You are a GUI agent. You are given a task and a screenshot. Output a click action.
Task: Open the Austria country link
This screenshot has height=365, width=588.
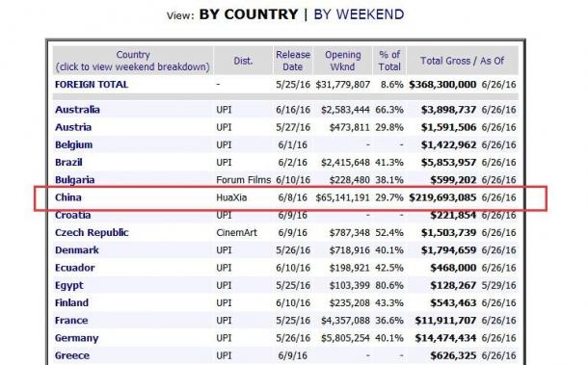coord(73,127)
